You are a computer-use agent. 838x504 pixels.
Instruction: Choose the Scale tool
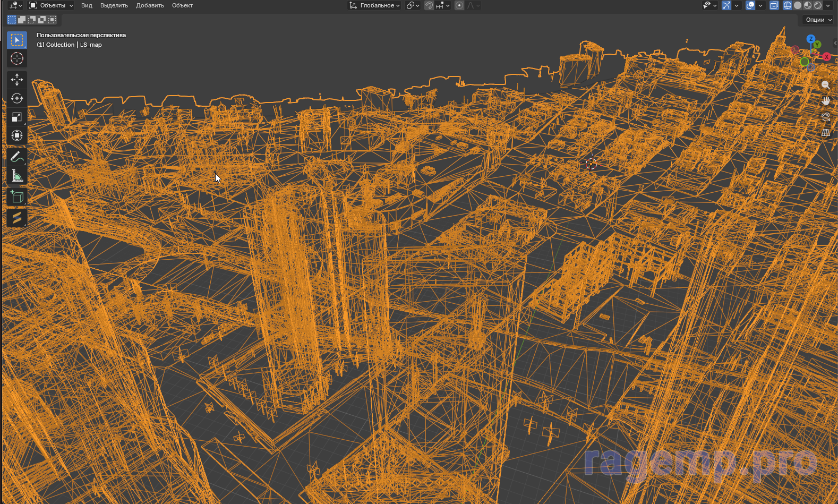17,117
